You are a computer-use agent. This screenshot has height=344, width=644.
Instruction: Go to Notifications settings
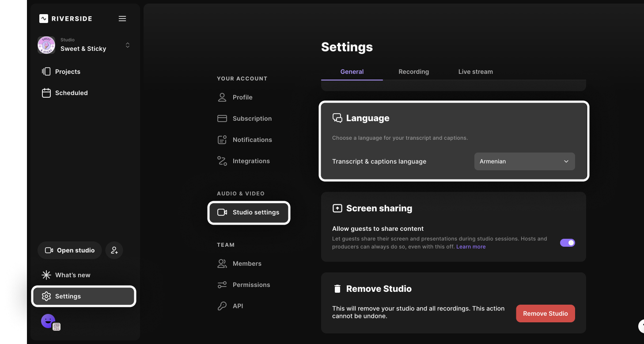tap(252, 140)
